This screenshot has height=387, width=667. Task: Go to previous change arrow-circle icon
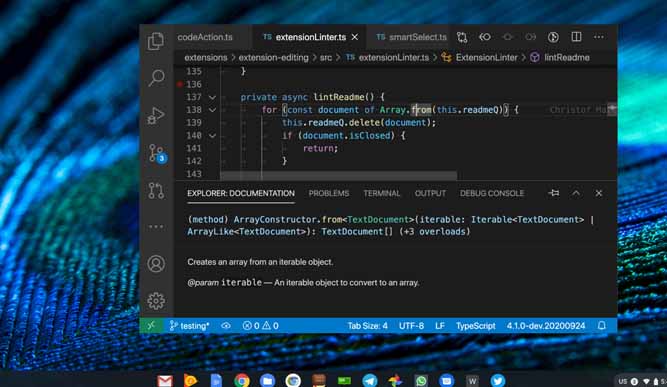[485, 37]
